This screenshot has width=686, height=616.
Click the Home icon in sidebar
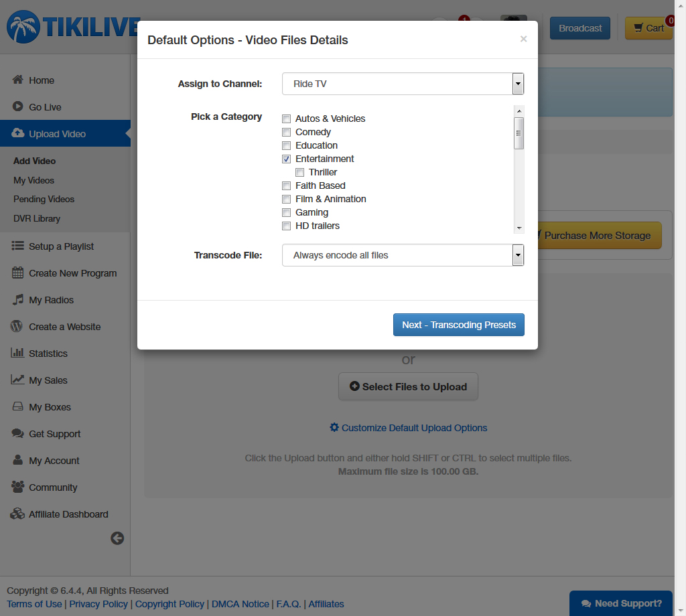[18, 80]
